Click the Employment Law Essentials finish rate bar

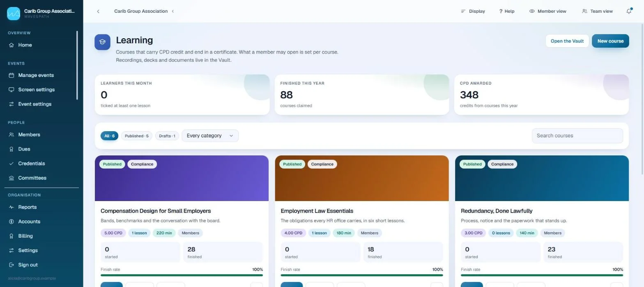(362, 275)
